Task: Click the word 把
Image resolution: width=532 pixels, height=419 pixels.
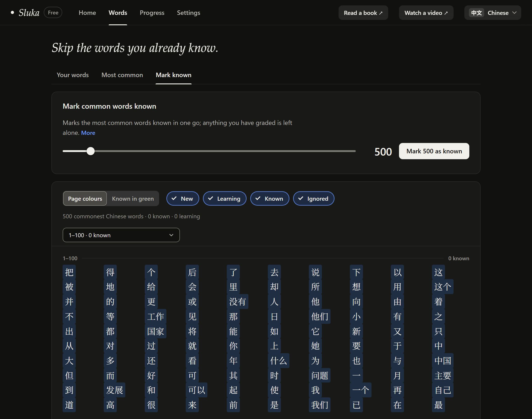Action: coord(69,272)
